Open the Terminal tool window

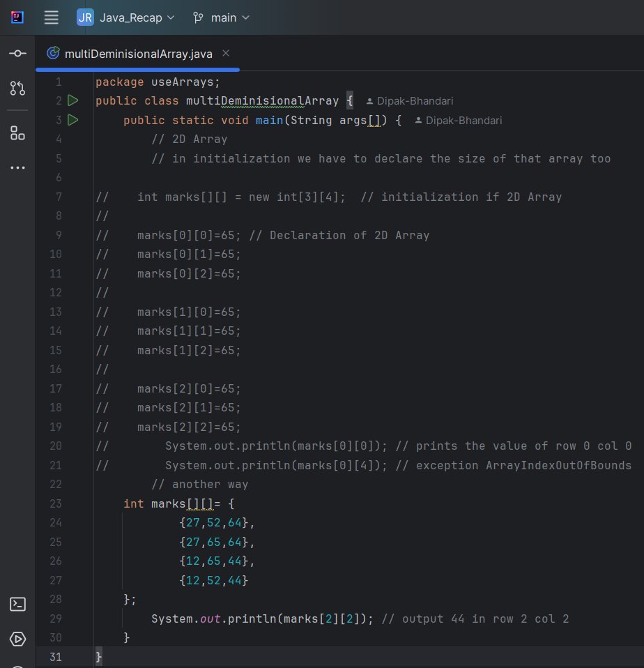coord(17,605)
